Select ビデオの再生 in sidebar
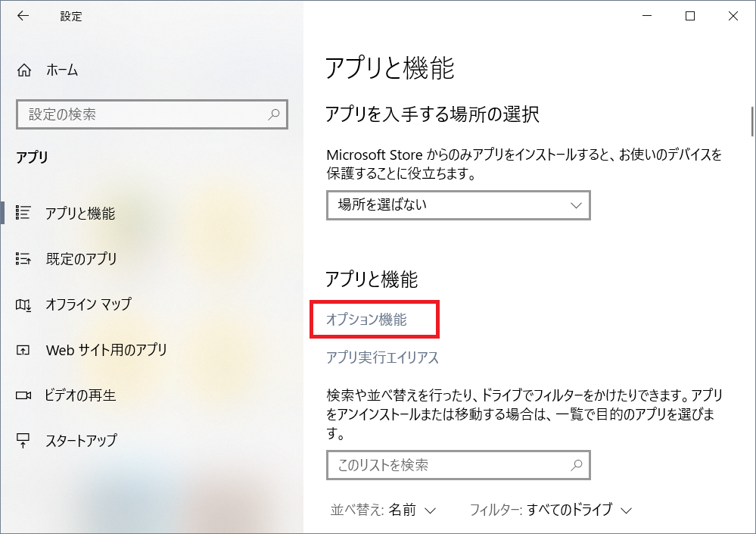The image size is (756, 534). pos(80,395)
